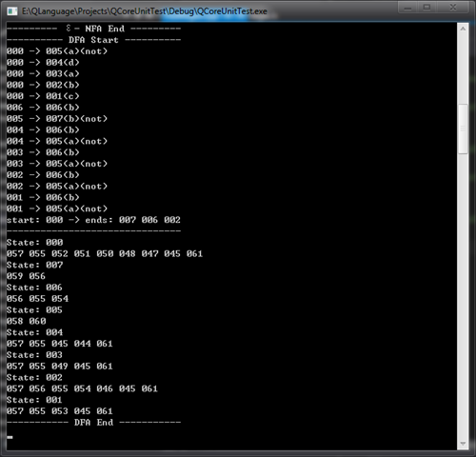Click the 'State: 002' line
This screenshot has height=457, width=476.
point(35,377)
